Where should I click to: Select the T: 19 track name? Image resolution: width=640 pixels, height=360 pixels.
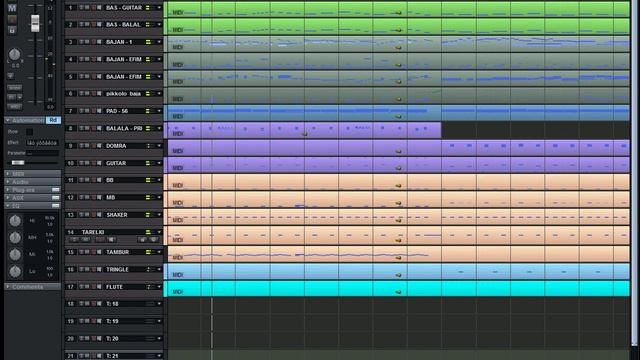112,321
